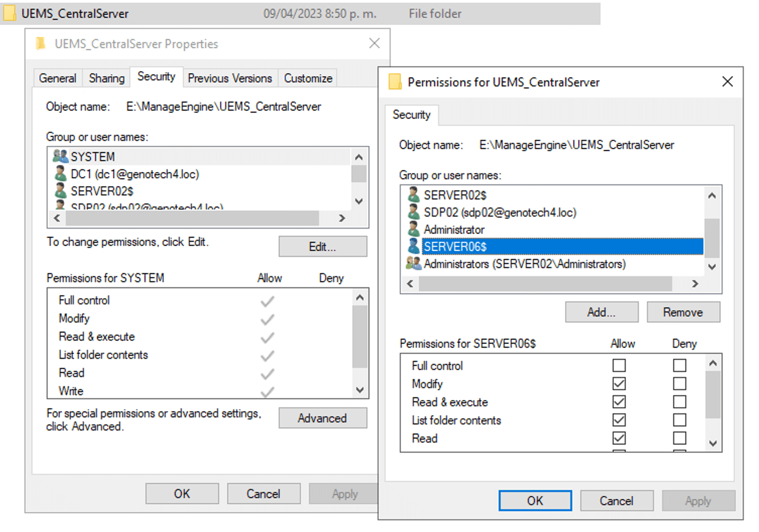Image resolution: width=759 pixels, height=532 pixels.
Task: Select SERVER02$ user icon in Properties list
Action: pyautogui.click(x=61, y=191)
